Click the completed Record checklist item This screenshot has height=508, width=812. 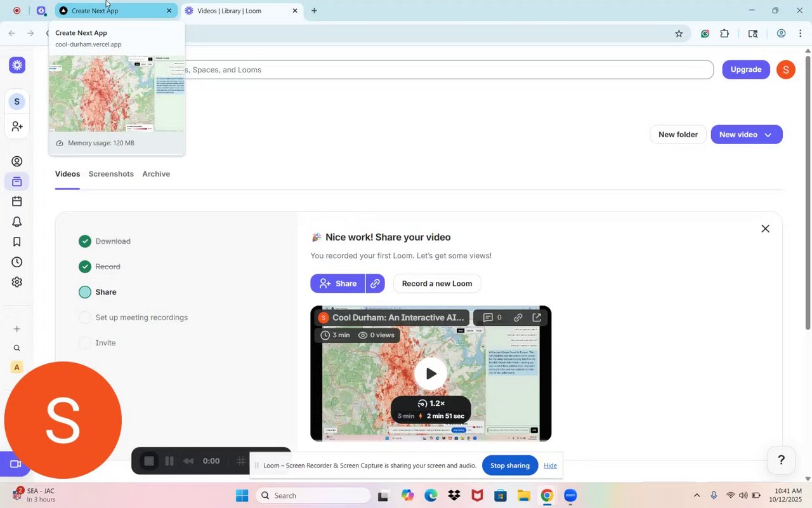point(100,267)
